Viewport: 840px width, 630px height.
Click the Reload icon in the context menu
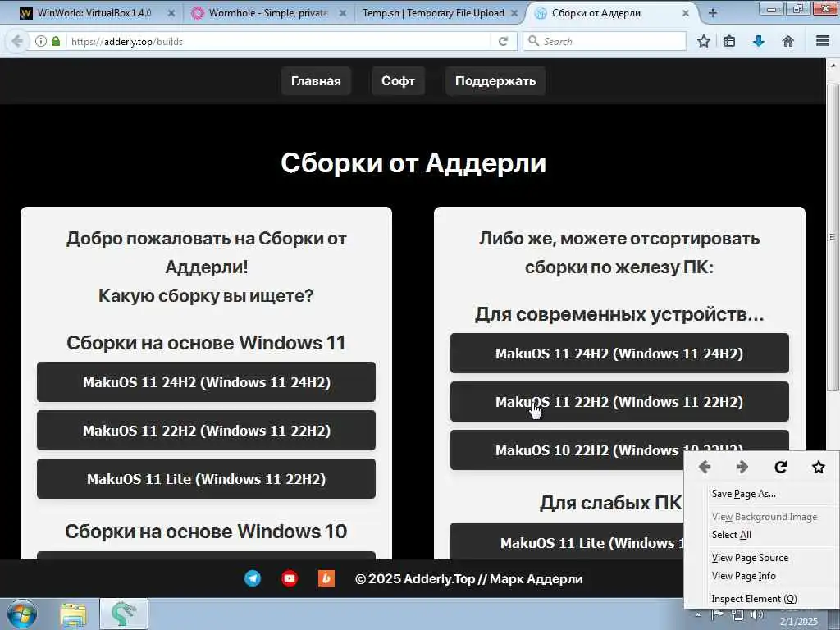click(x=781, y=467)
